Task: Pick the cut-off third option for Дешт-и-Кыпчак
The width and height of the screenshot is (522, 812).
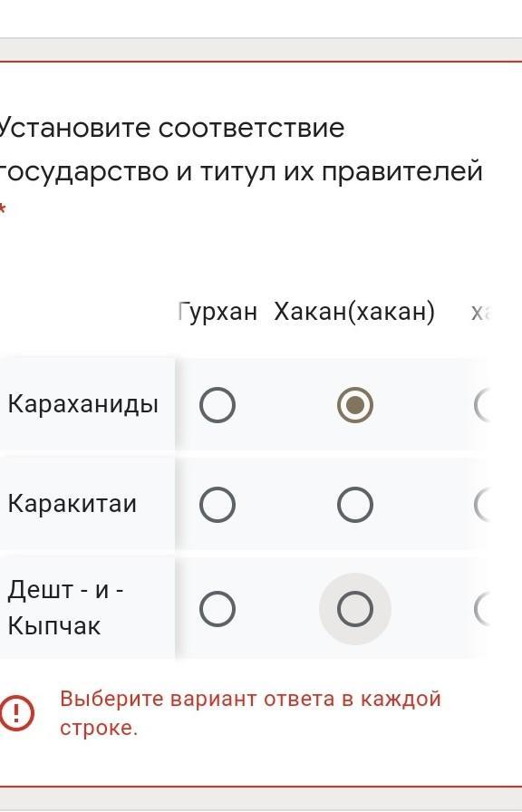Action: [x=483, y=608]
